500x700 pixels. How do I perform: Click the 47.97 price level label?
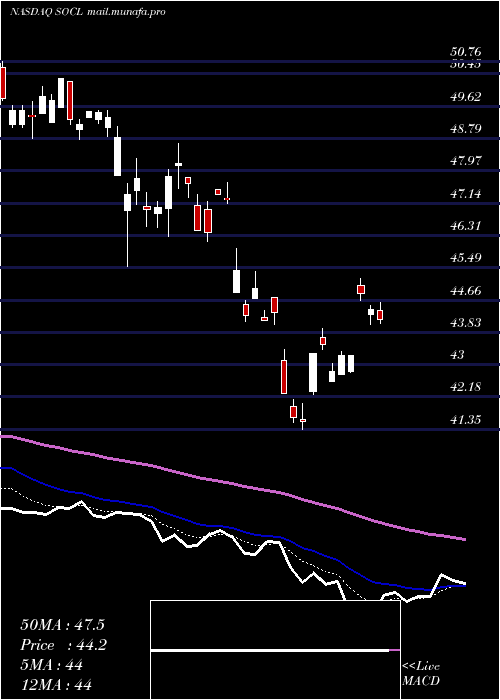(x=465, y=161)
